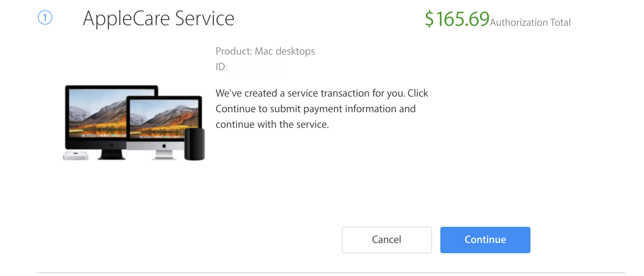Click the $165.69 amount
The width and height of the screenshot is (644, 276).
click(457, 19)
